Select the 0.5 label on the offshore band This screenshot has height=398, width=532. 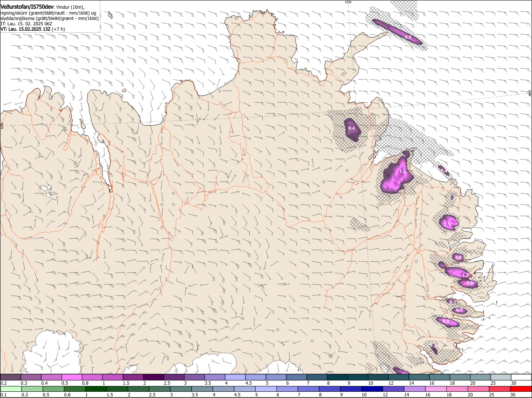[x=408, y=37]
